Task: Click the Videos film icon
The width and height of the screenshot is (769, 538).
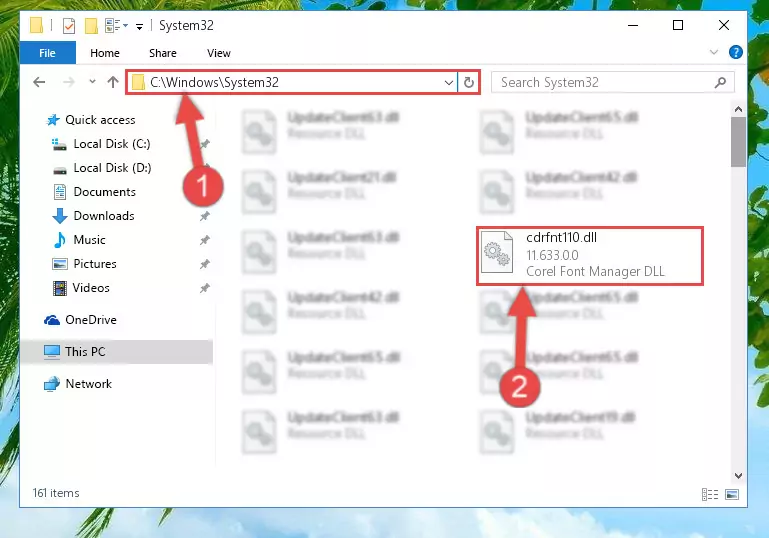Action: (60, 288)
